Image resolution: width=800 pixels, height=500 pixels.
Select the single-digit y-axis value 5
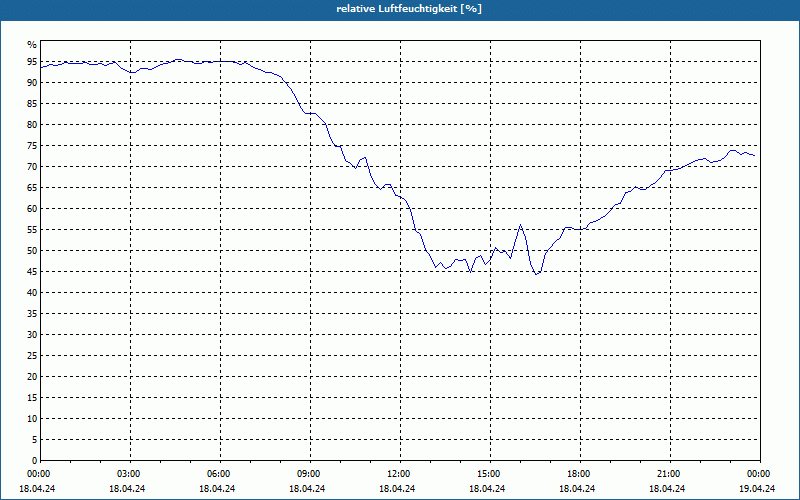[35, 439]
